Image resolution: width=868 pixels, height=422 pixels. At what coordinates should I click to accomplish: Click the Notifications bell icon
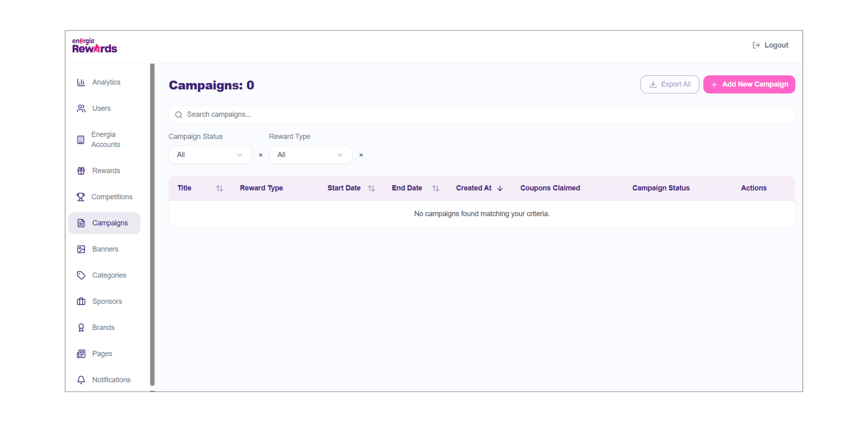click(81, 380)
